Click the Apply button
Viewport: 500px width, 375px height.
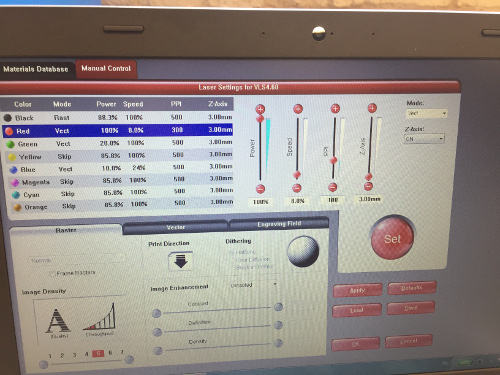click(357, 290)
